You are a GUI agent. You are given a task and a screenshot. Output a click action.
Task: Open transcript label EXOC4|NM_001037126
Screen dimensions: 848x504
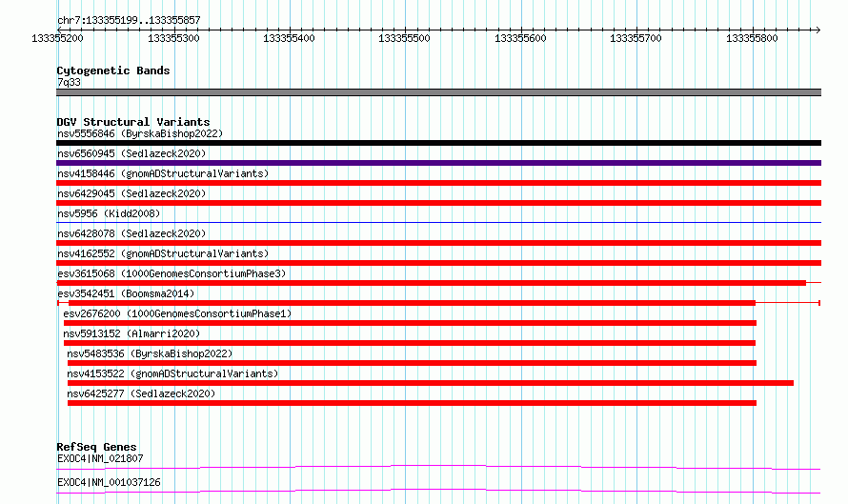coord(109,482)
